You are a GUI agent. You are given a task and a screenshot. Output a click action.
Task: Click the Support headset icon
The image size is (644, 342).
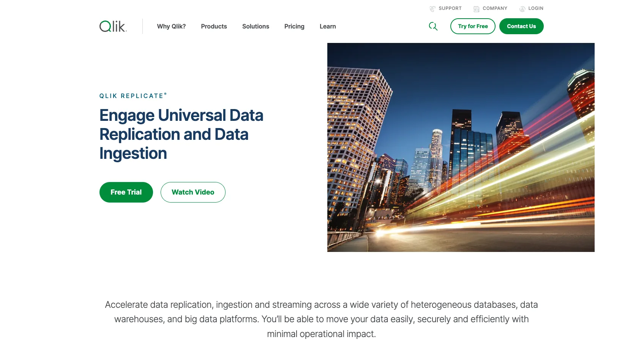tap(432, 9)
